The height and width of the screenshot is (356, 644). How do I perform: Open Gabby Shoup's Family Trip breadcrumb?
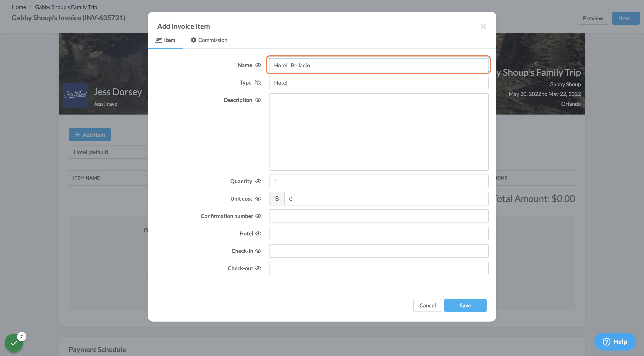pos(66,7)
